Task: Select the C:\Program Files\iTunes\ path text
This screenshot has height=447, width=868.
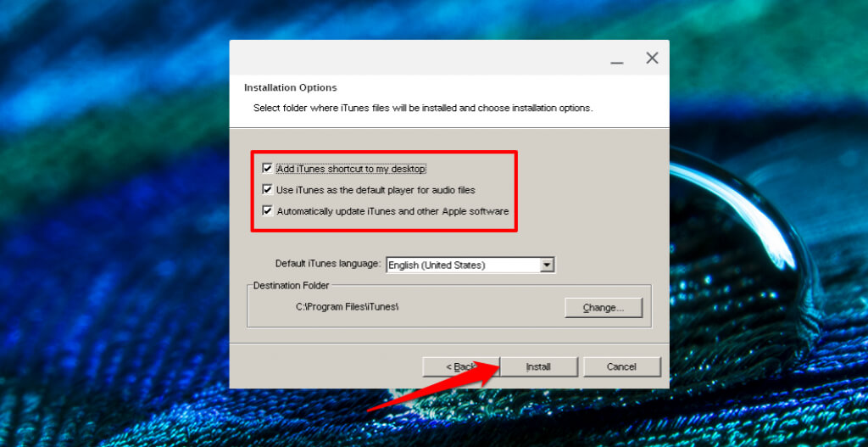Action: 348,306
